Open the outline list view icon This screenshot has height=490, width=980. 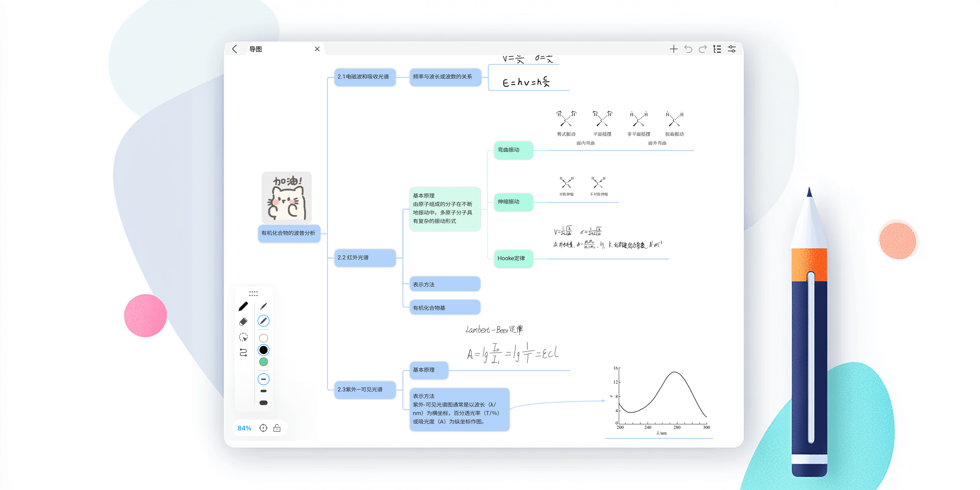point(717,49)
